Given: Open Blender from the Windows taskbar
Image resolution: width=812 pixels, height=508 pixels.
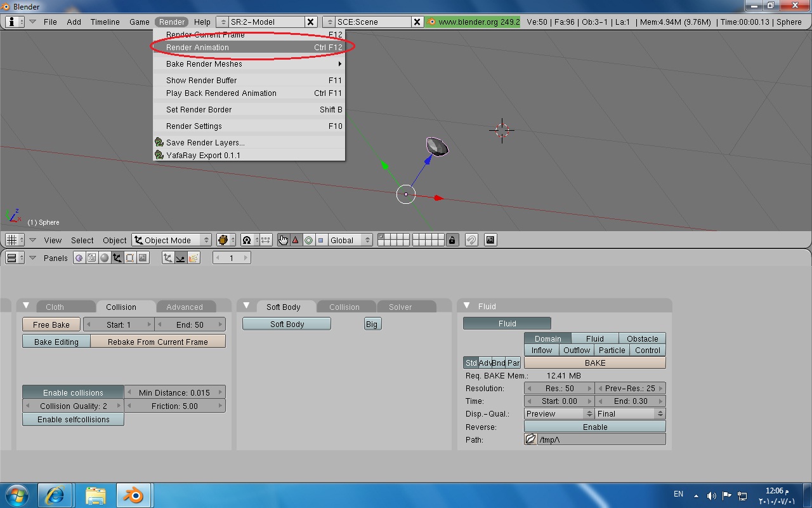Looking at the screenshot, I should point(133,495).
